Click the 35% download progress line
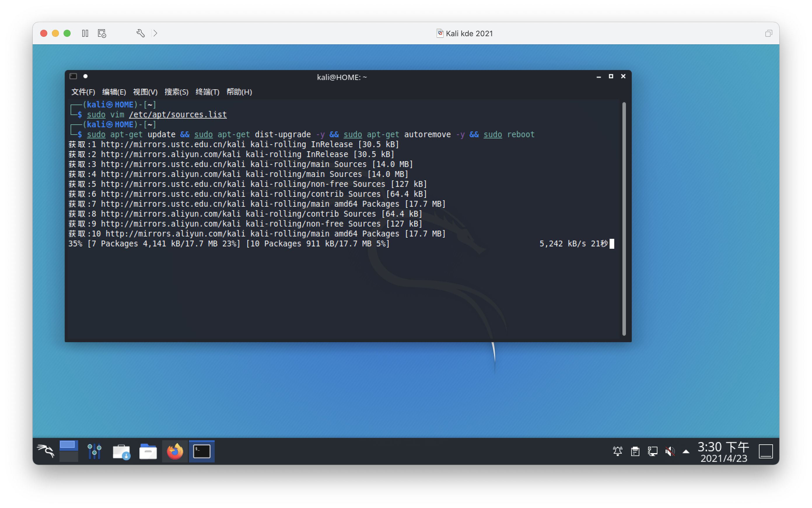 [229, 243]
